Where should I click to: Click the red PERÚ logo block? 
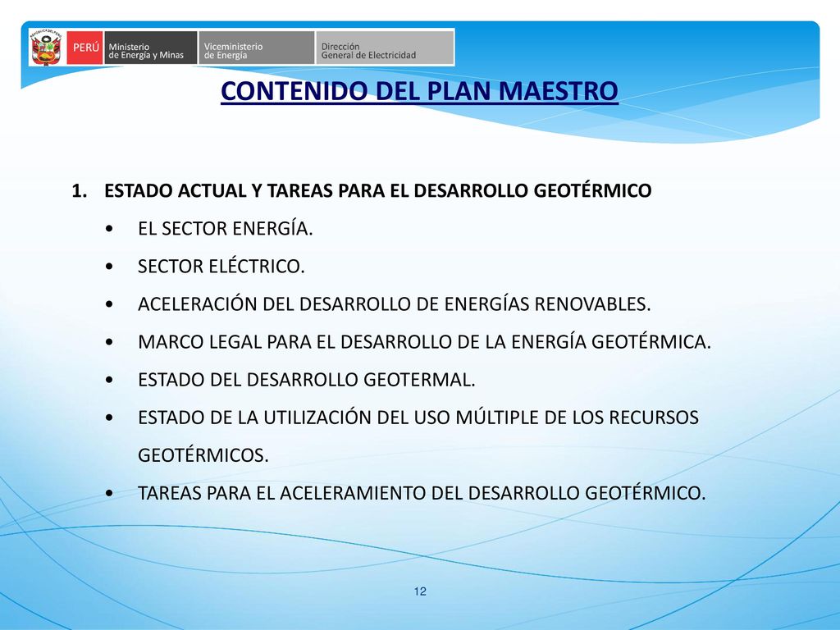(84, 48)
